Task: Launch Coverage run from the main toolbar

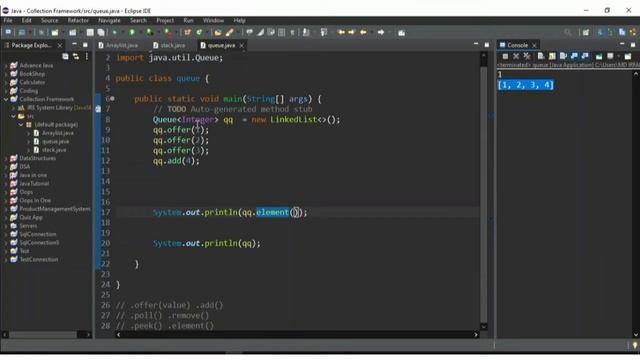Action: [149, 32]
